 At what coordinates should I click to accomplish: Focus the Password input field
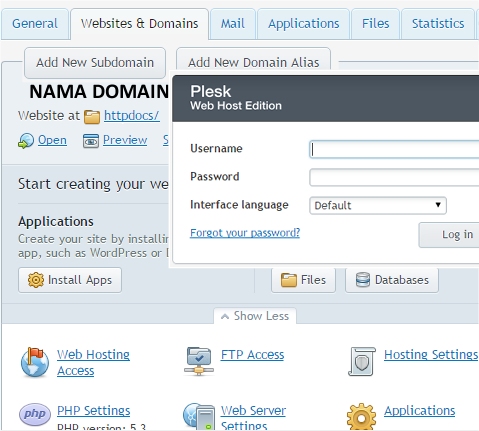pos(394,177)
